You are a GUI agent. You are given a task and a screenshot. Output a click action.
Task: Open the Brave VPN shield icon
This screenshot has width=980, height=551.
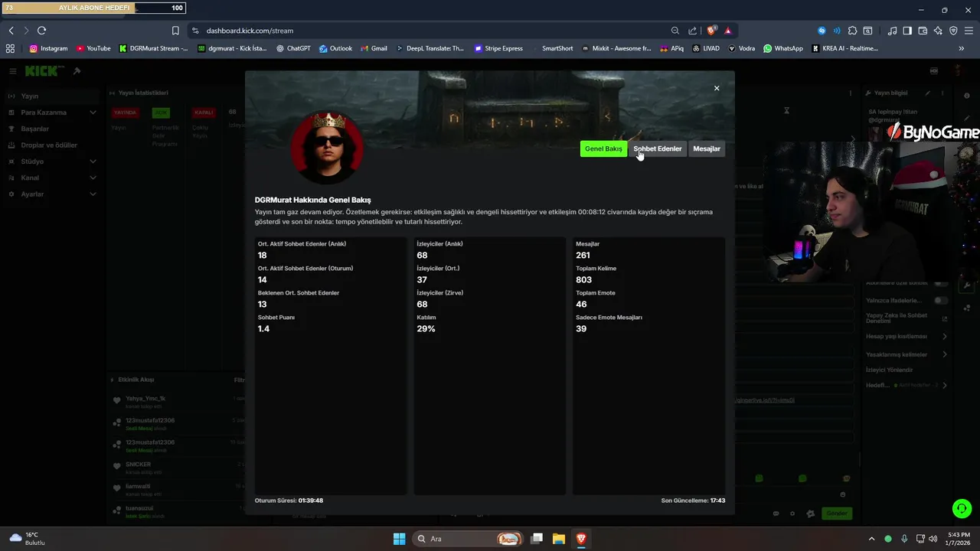coord(953,31)
